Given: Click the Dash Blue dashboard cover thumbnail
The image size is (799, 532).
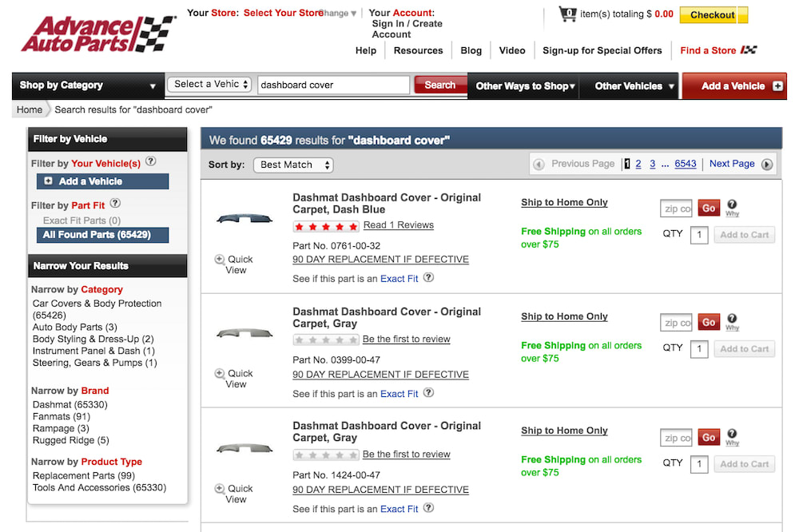Looking at the screenshot, I should (x=244, y=219).
